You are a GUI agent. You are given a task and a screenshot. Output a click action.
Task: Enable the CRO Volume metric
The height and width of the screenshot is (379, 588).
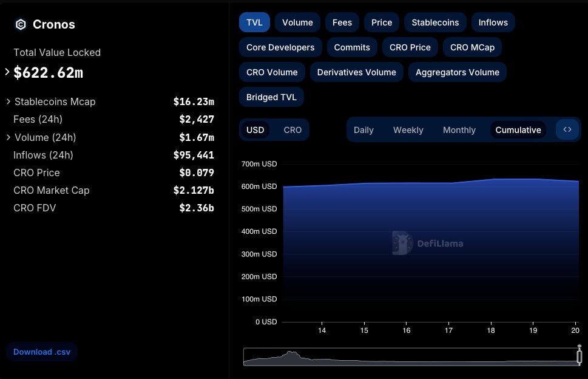tap(272, 72)
